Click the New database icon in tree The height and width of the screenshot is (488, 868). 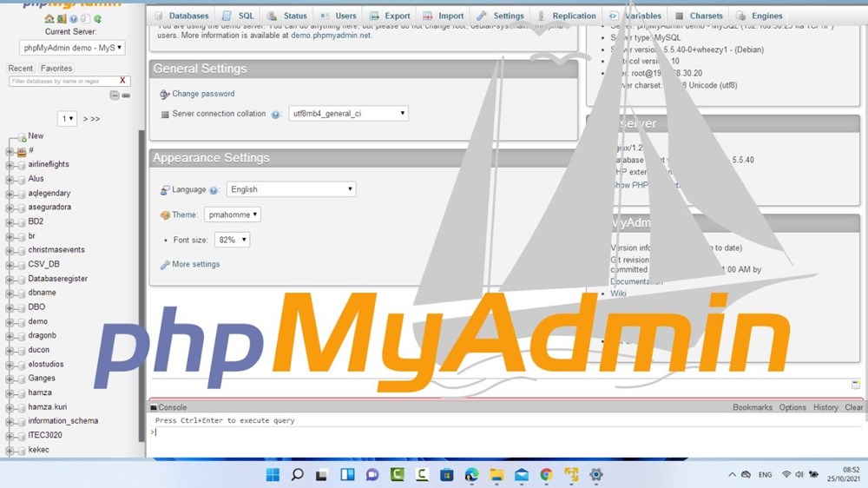click(x=22, y=136)
